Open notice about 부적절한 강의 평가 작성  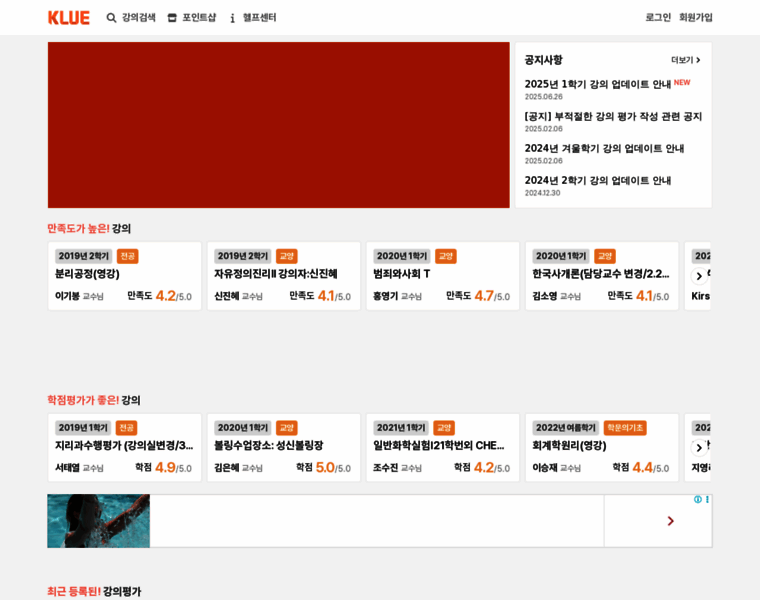pyautogui.click(x=613, y=116)
